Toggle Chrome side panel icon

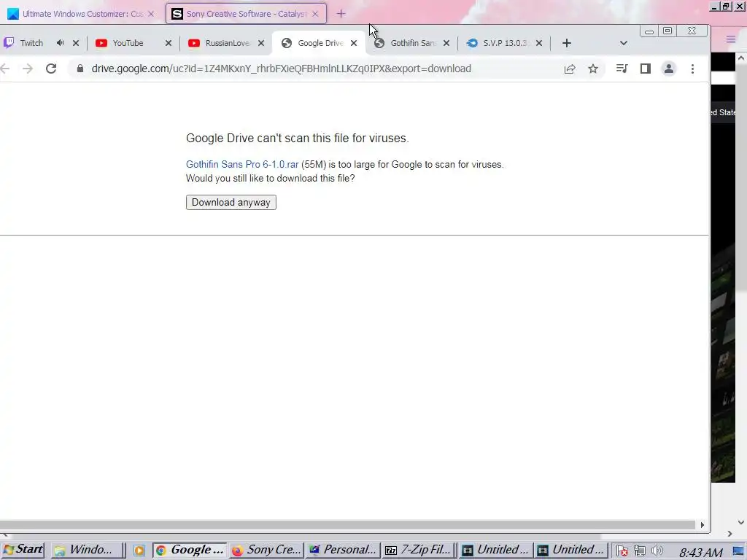tap(646, 69)
